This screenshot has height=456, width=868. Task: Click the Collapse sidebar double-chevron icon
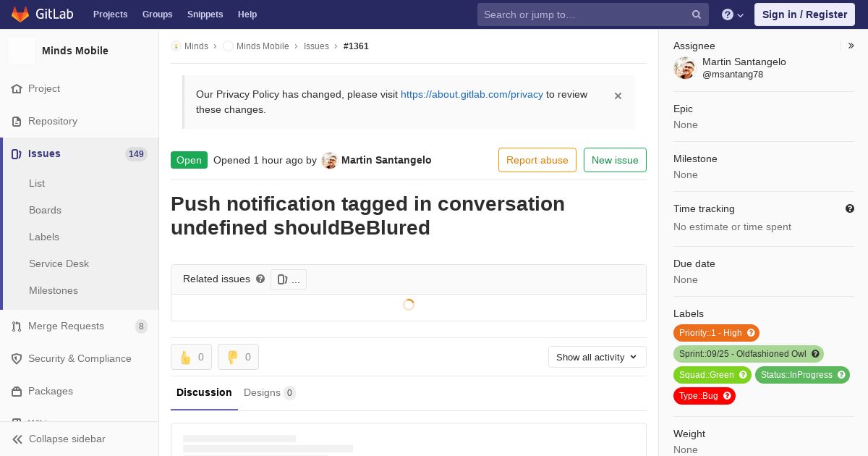coord(17,439)
